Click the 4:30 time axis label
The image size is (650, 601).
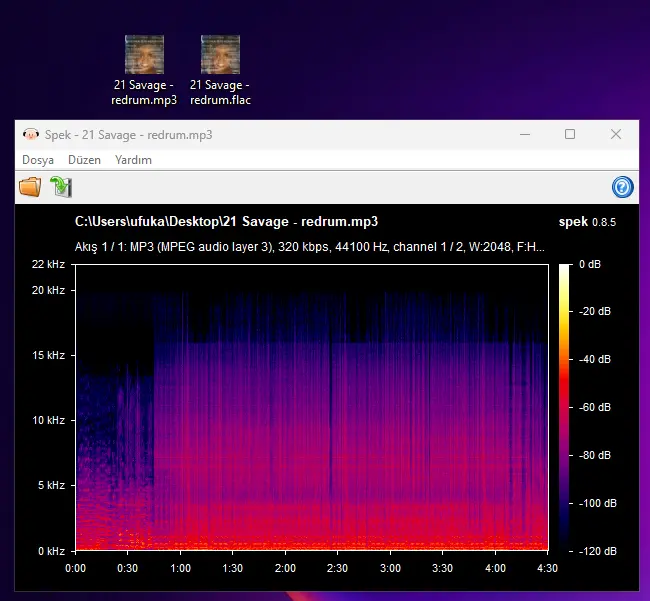point(547,568)
